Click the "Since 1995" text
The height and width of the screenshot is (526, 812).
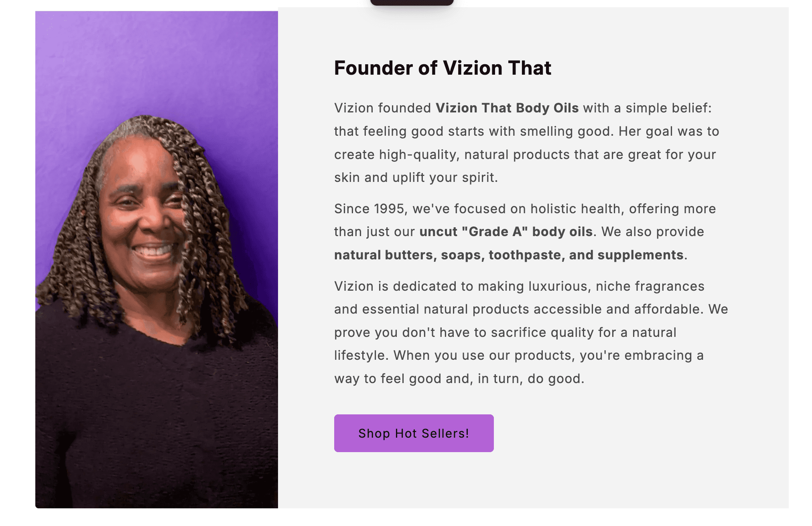[x=369, y=209]
